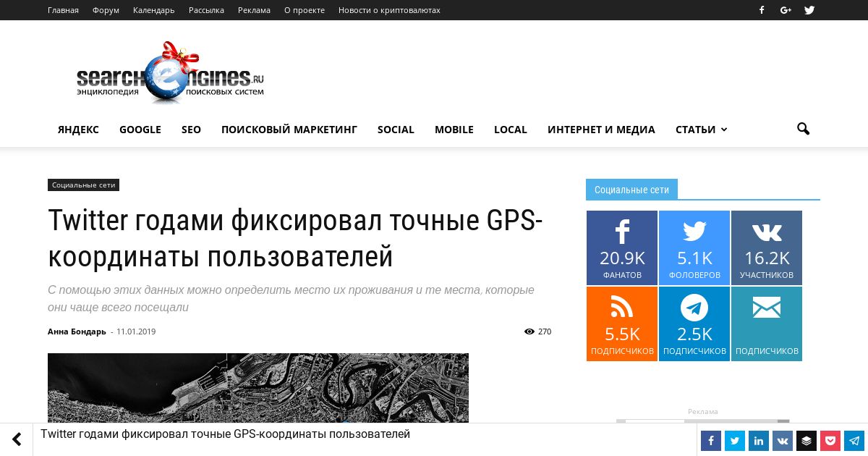
Task: Open the SOCIAL menu section
Action: pos(396,130)
